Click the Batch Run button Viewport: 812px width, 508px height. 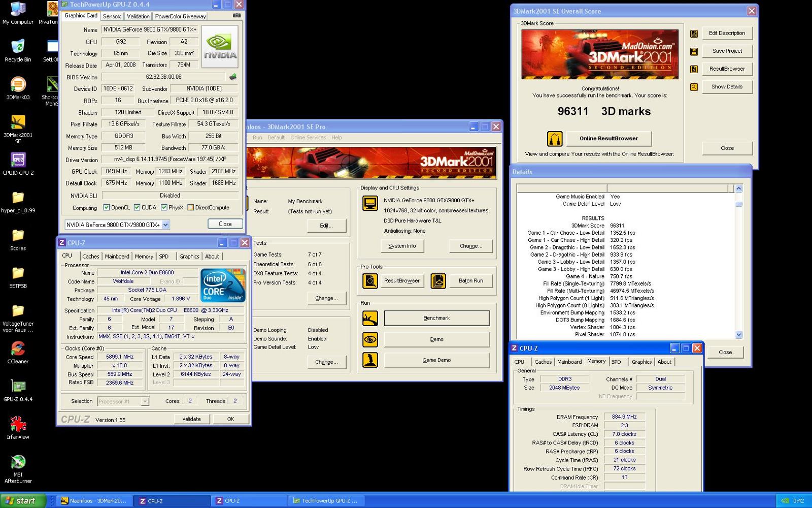471,281
